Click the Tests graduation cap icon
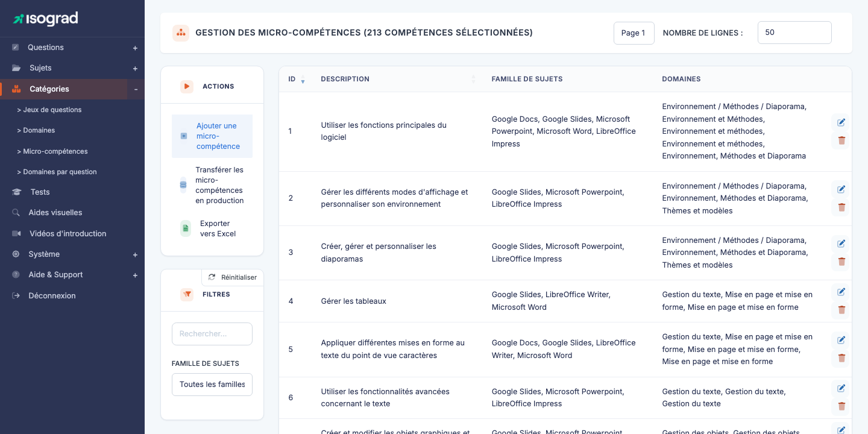 point(17,192)
